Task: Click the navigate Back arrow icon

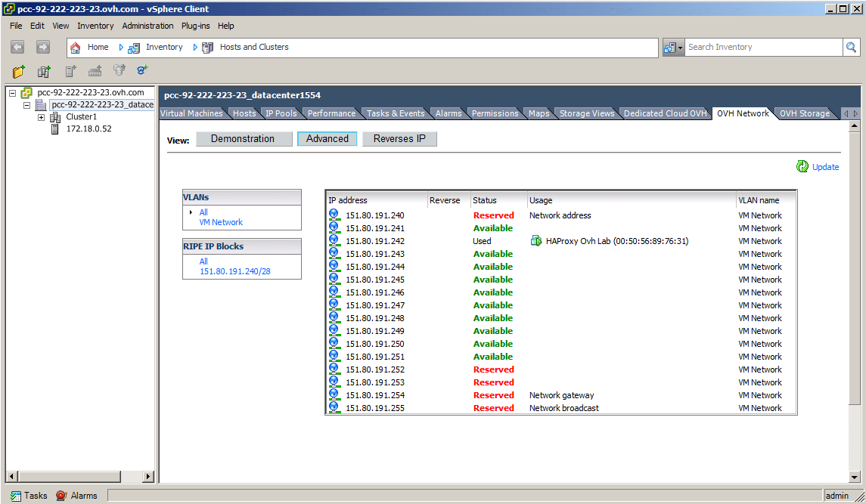Action: click(17, 47)
